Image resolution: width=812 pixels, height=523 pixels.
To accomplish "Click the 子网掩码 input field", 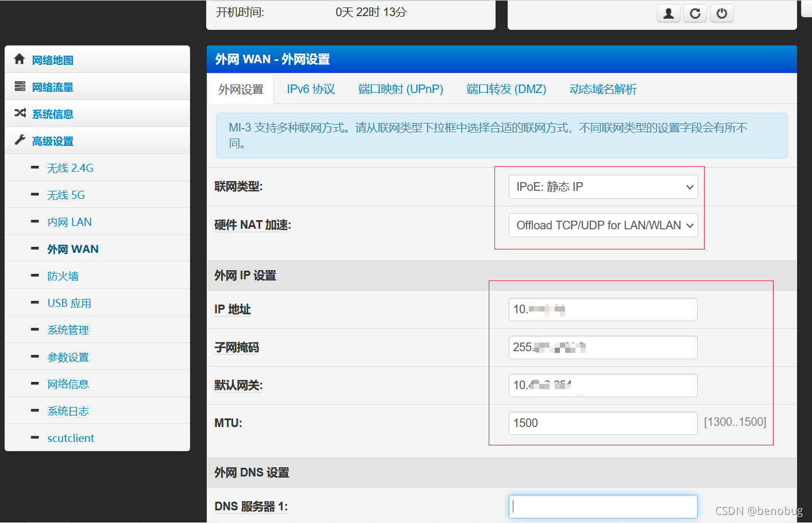I will 603,347.
